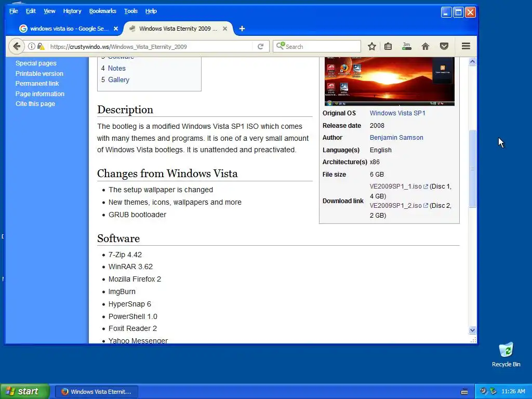Click the search engine magnifier icon

click(x=280, y=46)
